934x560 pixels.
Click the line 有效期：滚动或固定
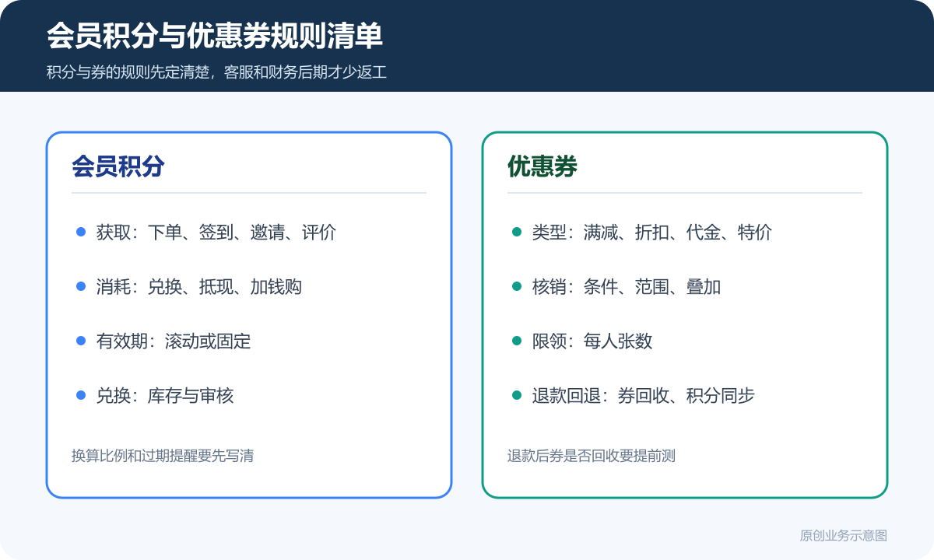coord(174,341)
